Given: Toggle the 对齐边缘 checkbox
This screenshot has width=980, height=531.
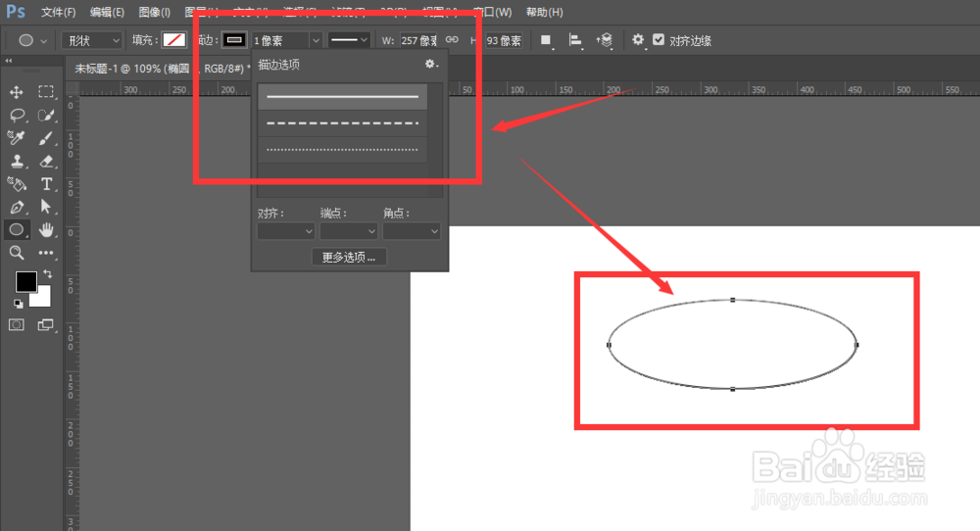Looking at the screenshot, I should coord(659,40).
